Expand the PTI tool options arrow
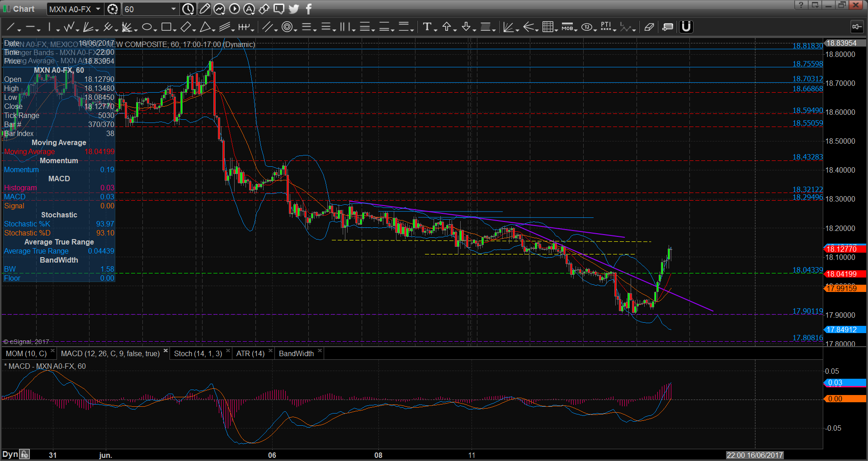Screen dimensions: 868x461 coord(615,30)
